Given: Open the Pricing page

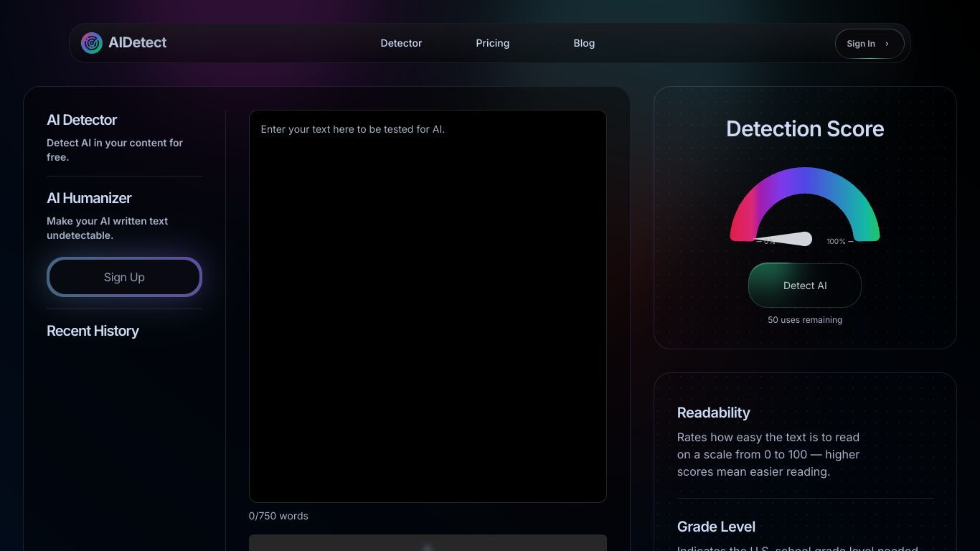Looking at the screenshot, I should pyautogui.click(x=493, y=43).
